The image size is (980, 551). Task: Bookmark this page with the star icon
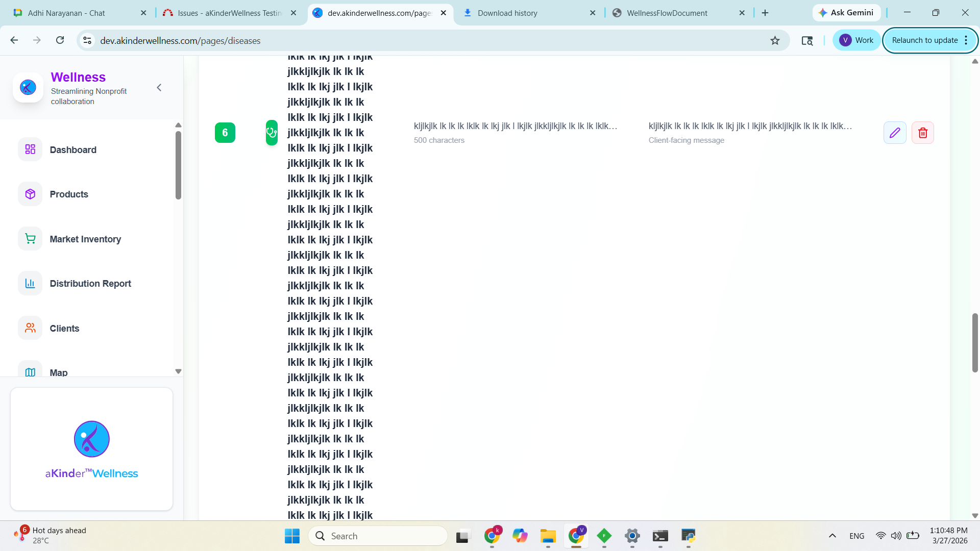[x=775, y=40]
